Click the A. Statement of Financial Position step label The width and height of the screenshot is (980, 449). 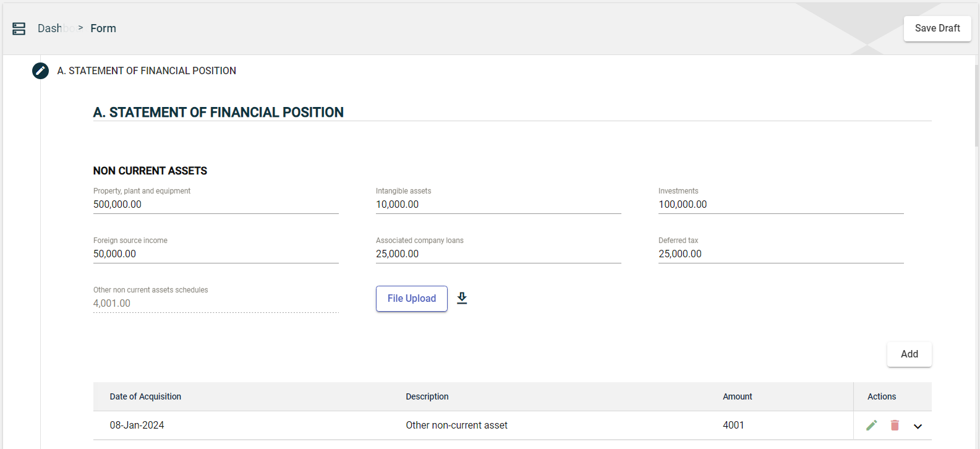coord(147,71)
